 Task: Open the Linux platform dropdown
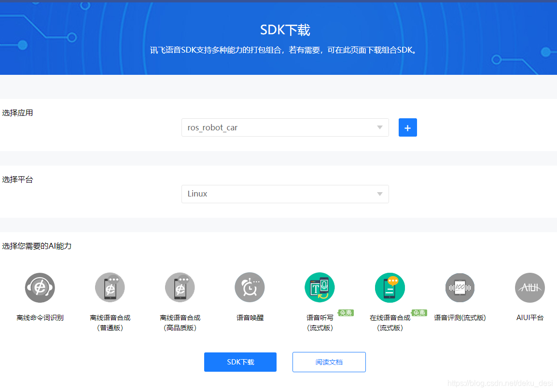pos(285,194)
